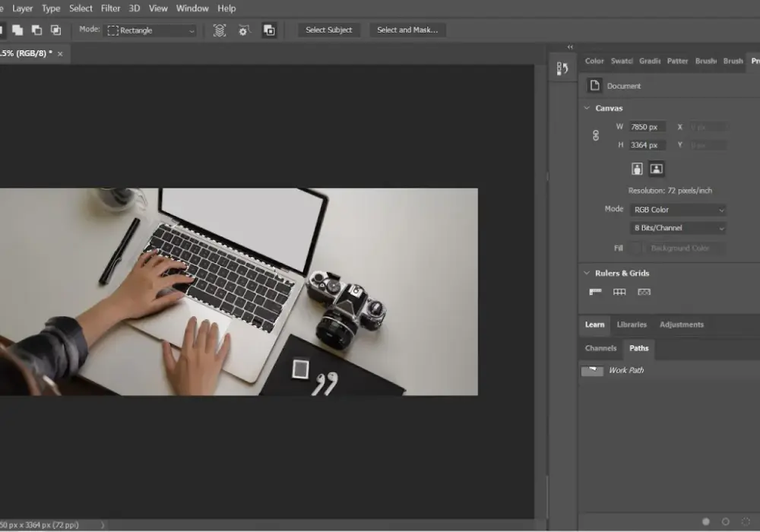Click the Work Path thumbnail
The height and width of the screenshot is (532, 760).
pos(592,371)
